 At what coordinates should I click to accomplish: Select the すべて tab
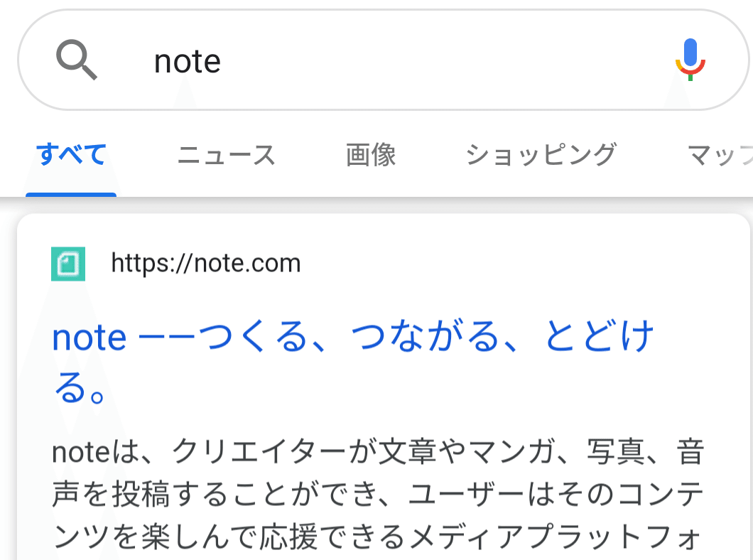pos(71,155)
